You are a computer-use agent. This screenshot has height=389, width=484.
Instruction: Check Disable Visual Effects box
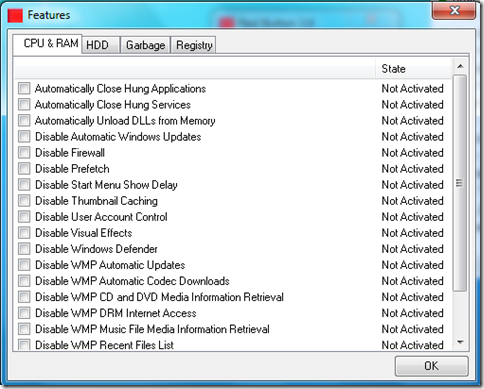coord(24,233)
